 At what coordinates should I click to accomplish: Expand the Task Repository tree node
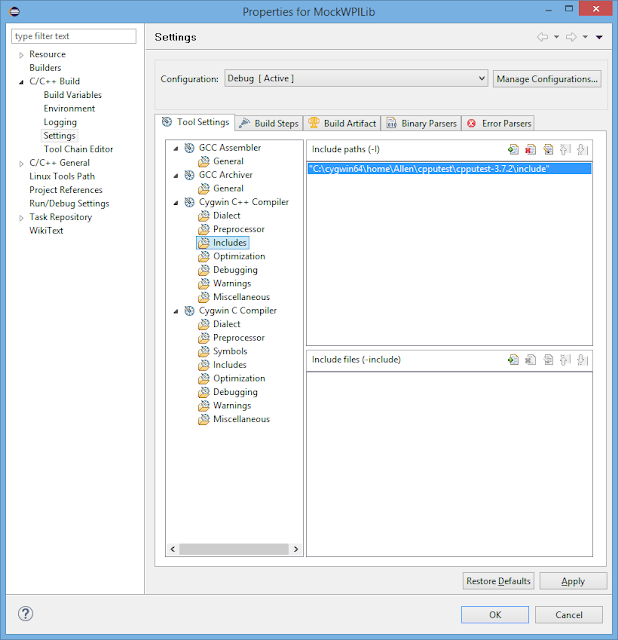[x=21, y=218]
